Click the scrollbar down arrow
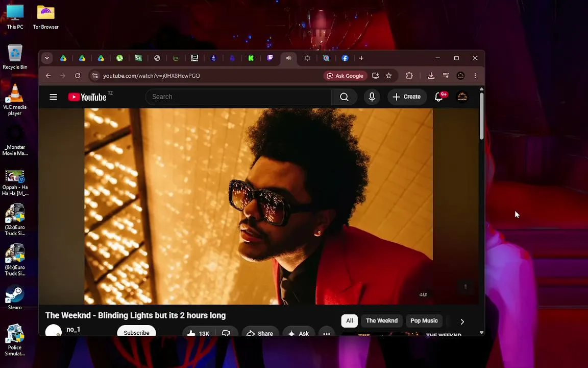This screenshot has width=588, height=368. [x=481, y=333]
